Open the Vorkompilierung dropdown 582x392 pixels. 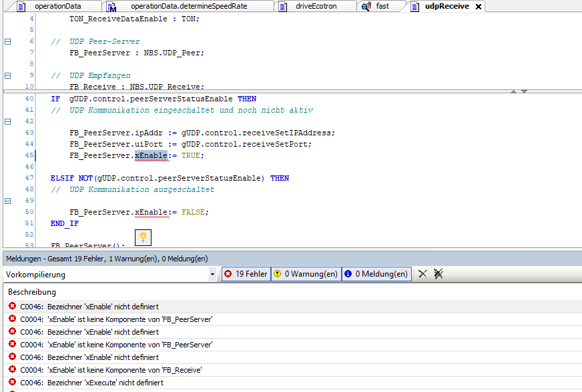coord(212,273)
